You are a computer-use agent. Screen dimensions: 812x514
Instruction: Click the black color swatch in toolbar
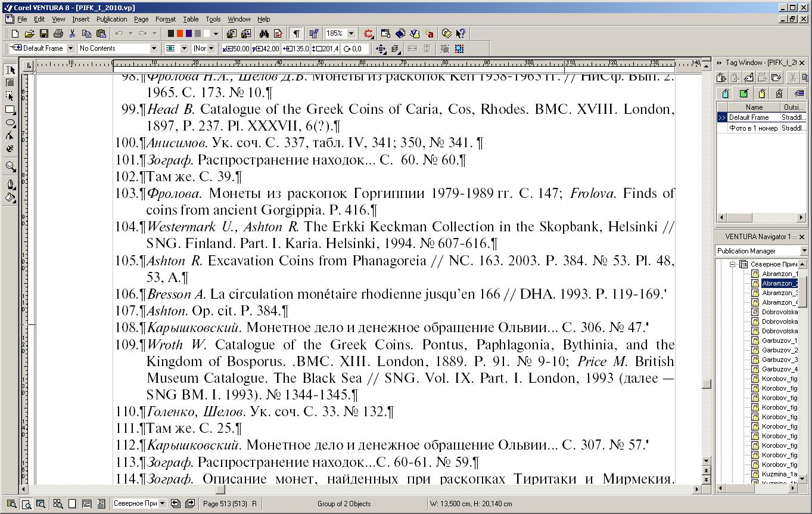(x=171, y=34)
